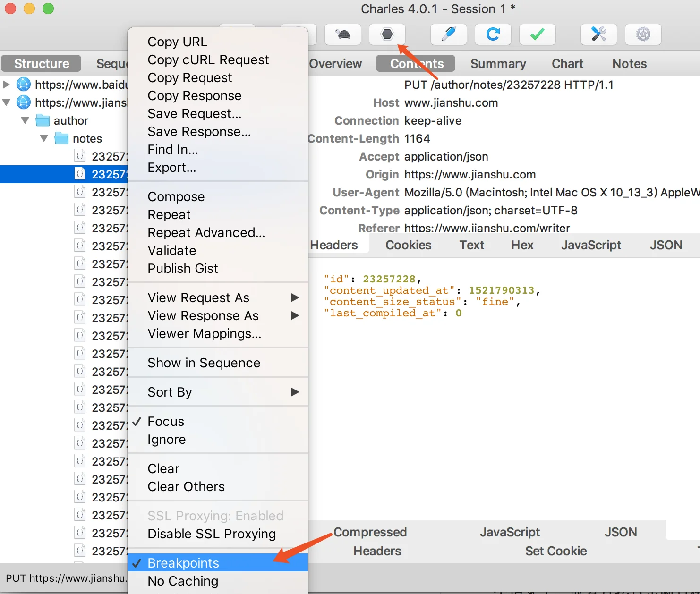Viewport: 700px width, 594px height.
Task: Open the request Headers tab
Action: click(334, 245)
